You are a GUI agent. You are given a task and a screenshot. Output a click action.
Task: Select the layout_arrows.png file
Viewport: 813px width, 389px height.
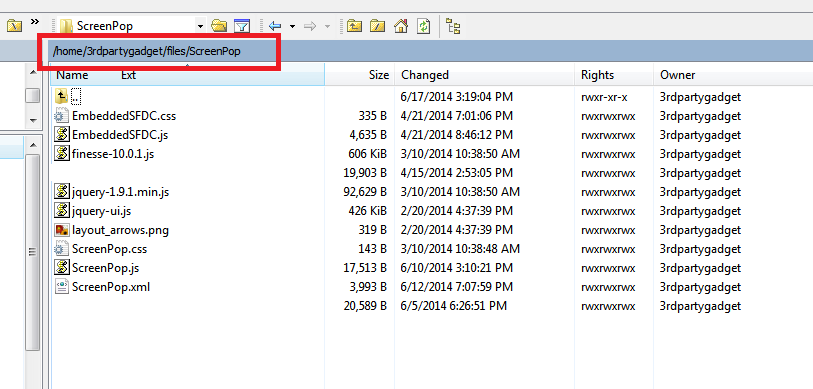coord(120,230)
